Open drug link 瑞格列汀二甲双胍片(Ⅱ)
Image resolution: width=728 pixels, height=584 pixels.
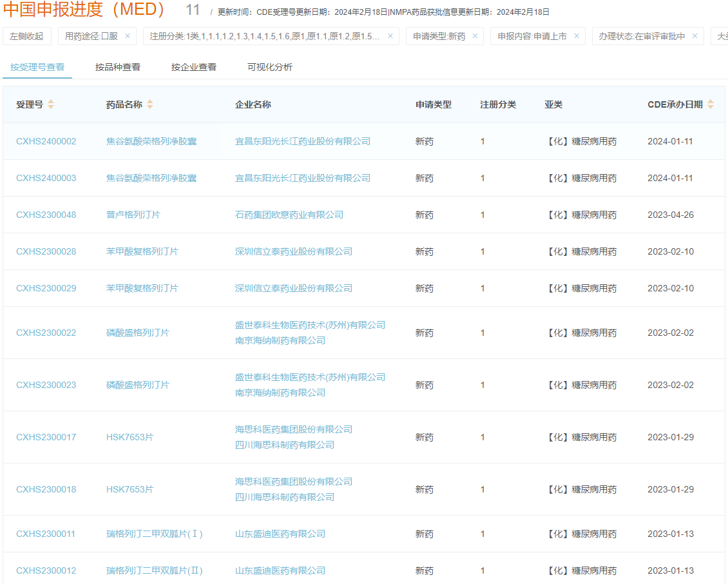click(154, 570)
